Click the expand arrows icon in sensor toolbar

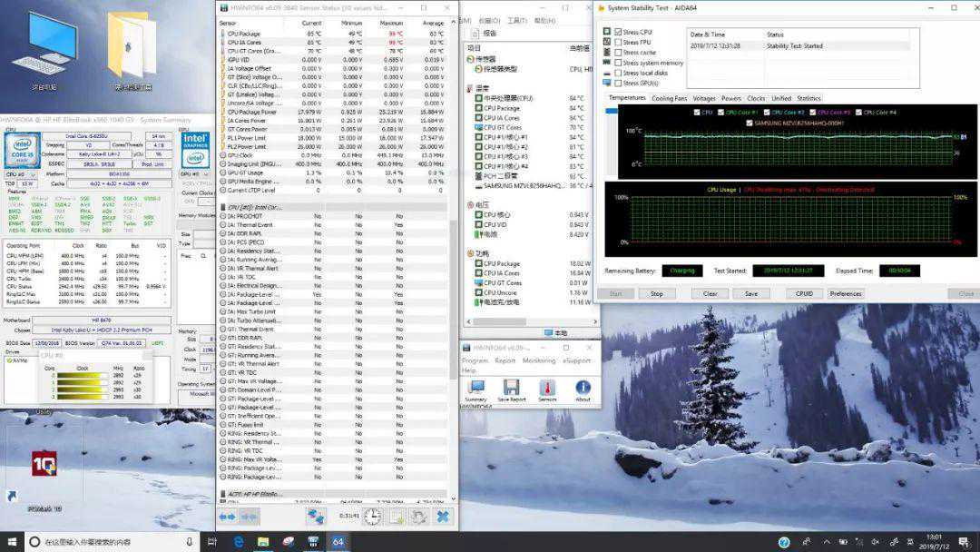pos(228,516)
